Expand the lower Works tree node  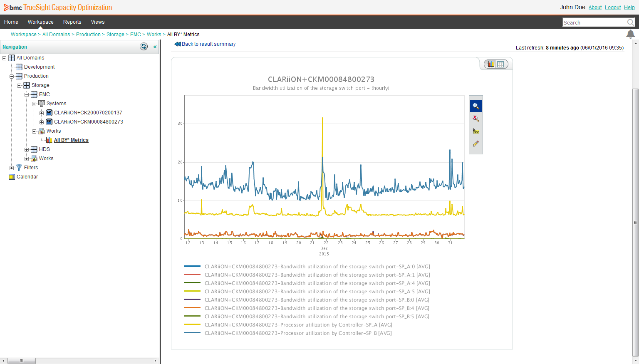pyautogui.click(x=27, y=158)
